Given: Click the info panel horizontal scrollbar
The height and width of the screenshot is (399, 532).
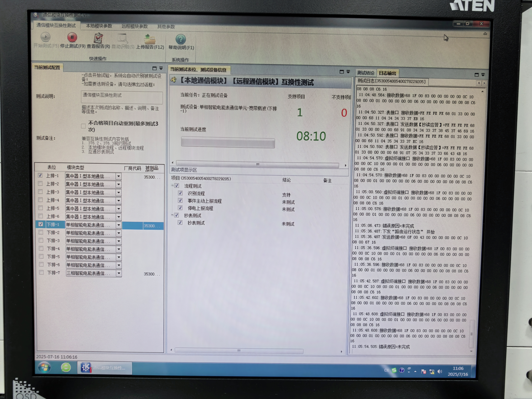Looking at the screenshot, I should click(x=258, y=164).
